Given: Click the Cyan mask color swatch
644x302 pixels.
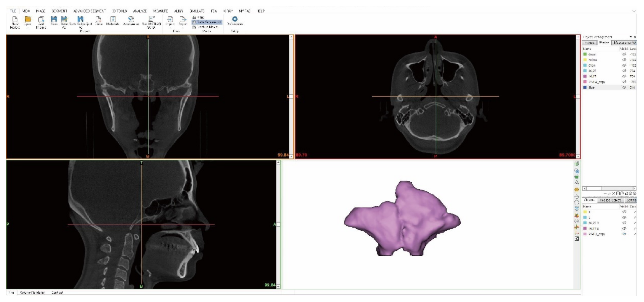Looking at the screenshot, I should [585, 65].
